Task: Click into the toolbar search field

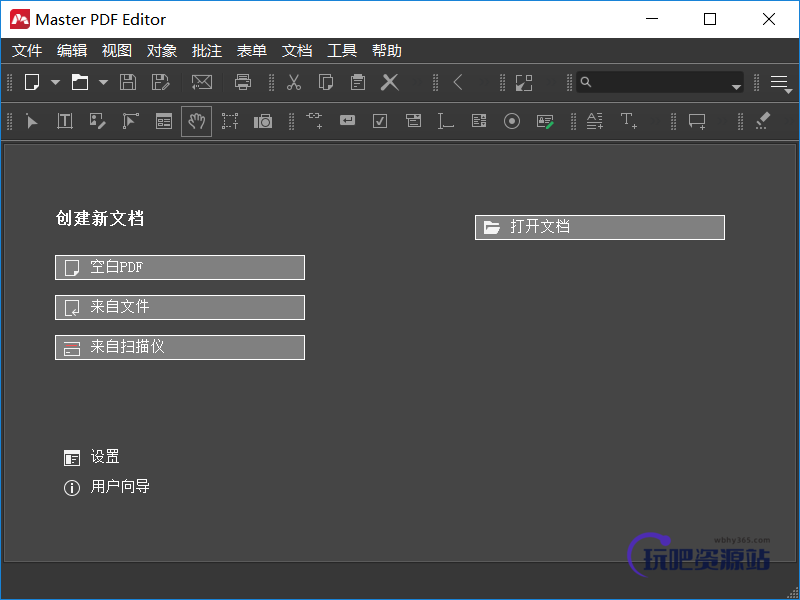Action: pos(659,82)
